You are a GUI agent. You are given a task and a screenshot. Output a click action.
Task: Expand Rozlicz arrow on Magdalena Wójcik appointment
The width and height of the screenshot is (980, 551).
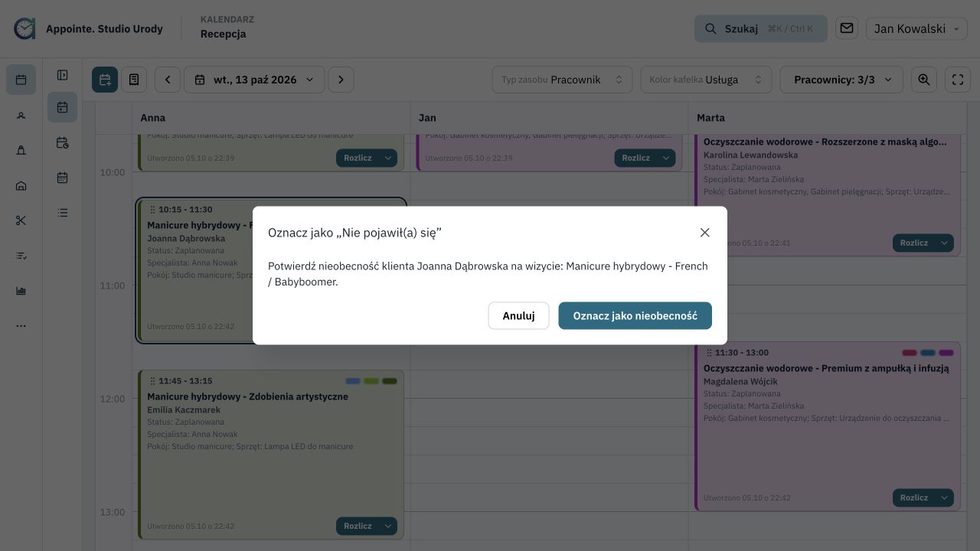tap(945, 497)
